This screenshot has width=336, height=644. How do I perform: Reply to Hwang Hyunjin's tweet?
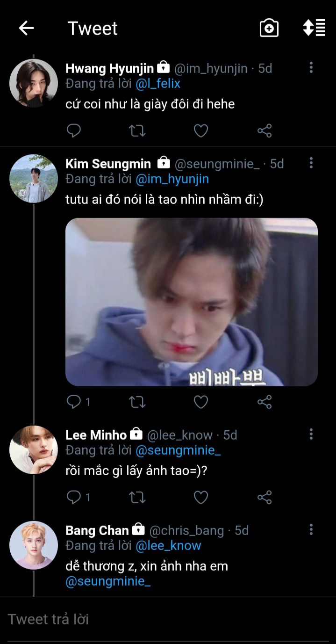point(74,130)
